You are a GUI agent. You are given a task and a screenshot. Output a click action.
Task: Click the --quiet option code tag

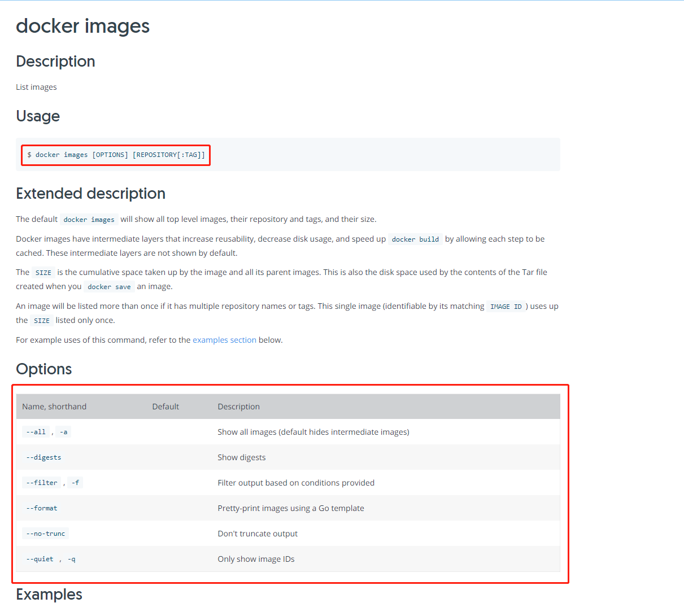coord(40,559)
